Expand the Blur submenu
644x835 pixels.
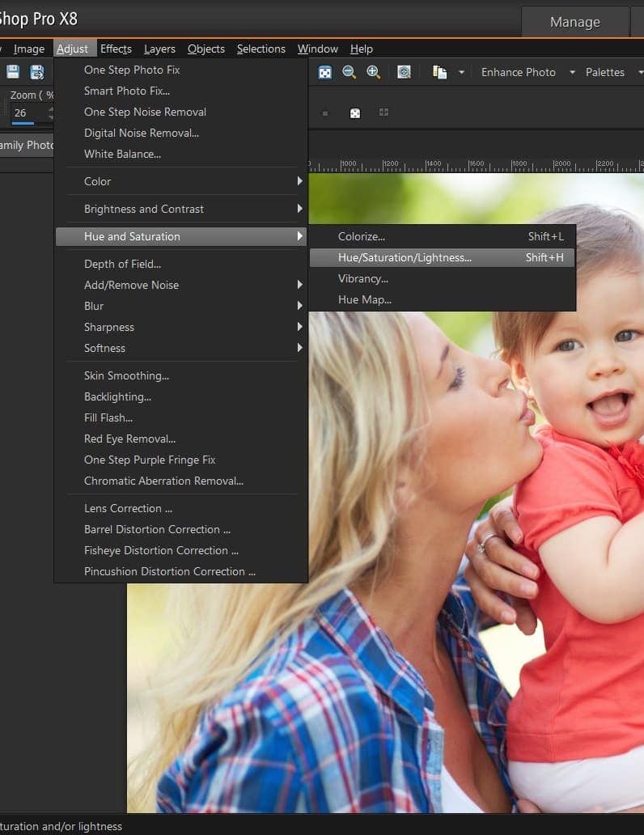[180, 306]
